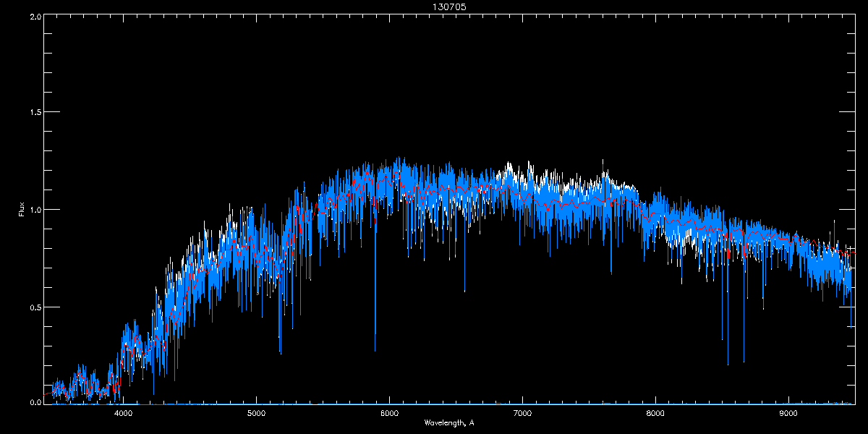The width and height of the screenshot is (868, 434).
Task: Select the 7000 x-axis tick label
Action: 522,414
